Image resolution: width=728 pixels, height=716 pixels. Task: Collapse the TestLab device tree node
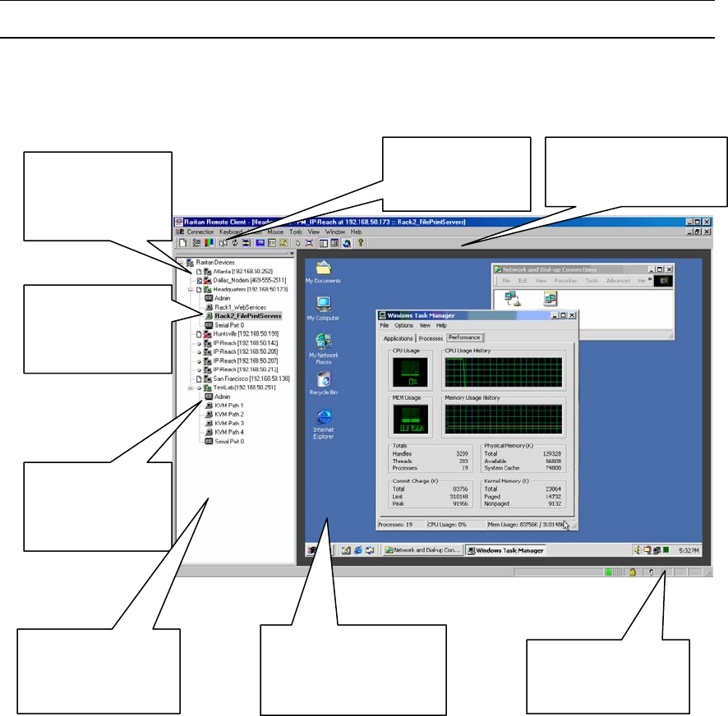click(x=191, y=388)
